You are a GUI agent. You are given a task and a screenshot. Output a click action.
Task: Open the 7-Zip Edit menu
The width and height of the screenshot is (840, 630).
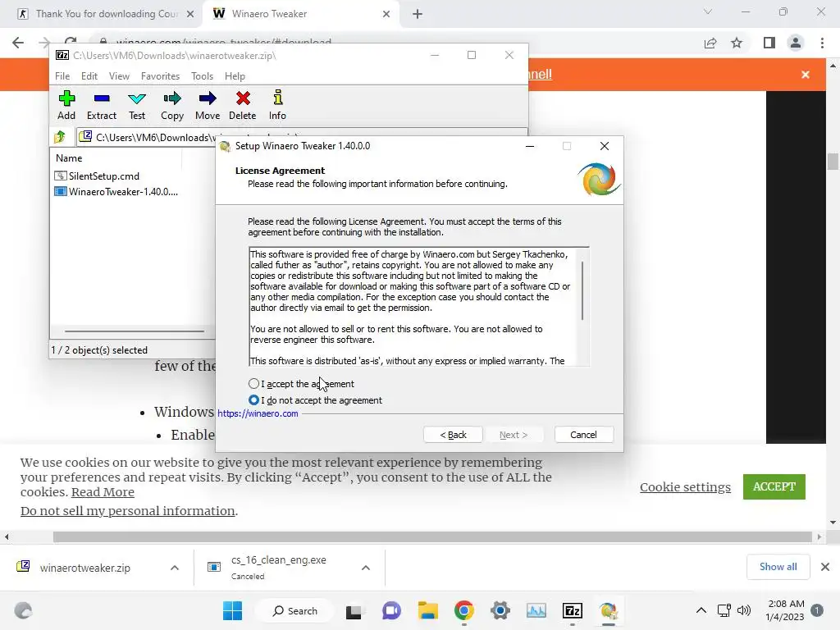click(x=89, y=76)
